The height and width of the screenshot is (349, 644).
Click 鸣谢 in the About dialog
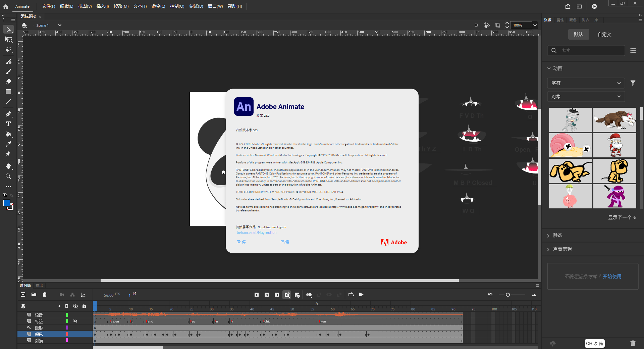tap(285, 242)
